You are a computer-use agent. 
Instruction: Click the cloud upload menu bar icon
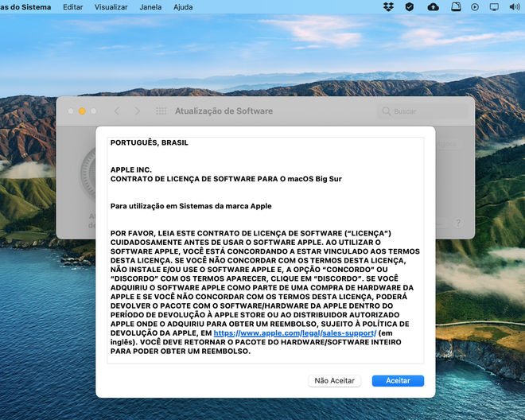[x=433, y=7]
